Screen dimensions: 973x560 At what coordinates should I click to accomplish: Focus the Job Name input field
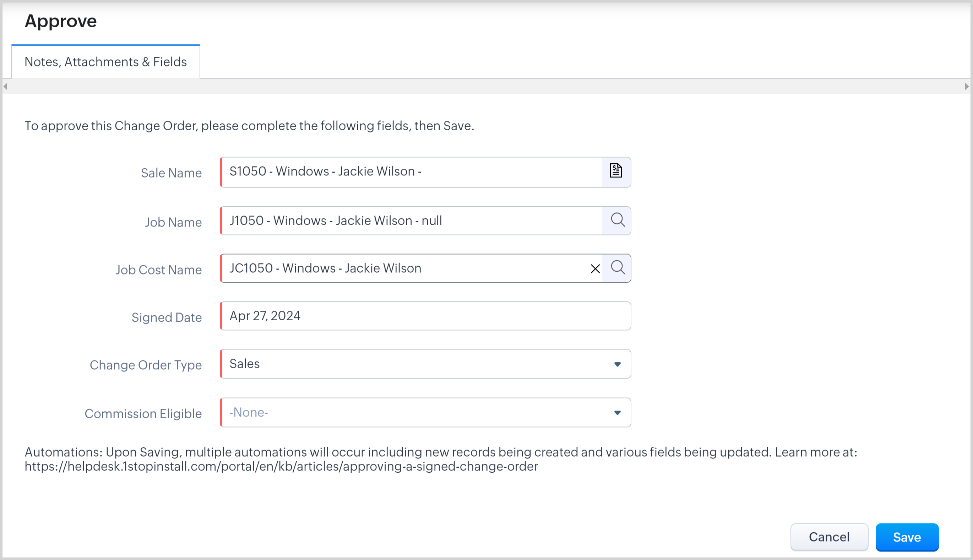[x=412, y=221]
